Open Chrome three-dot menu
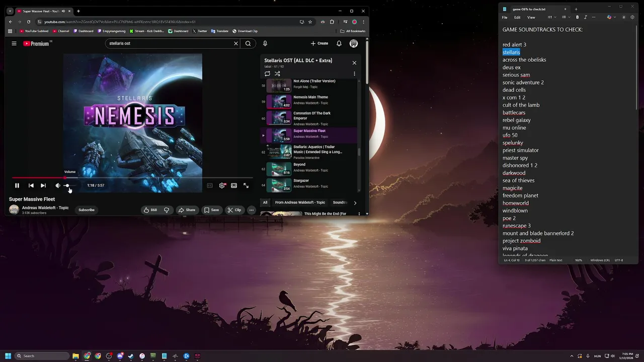 coord(363,22)
